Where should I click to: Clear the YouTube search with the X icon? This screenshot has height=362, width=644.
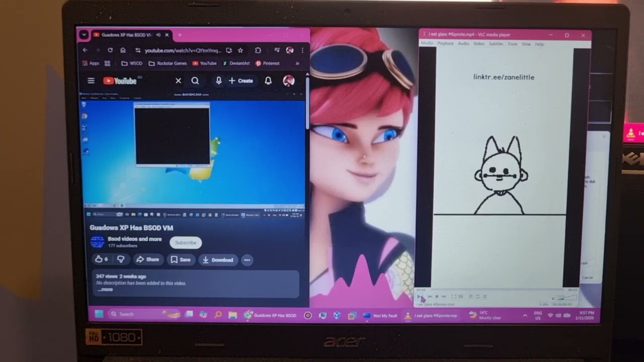(x=178, y=80)
